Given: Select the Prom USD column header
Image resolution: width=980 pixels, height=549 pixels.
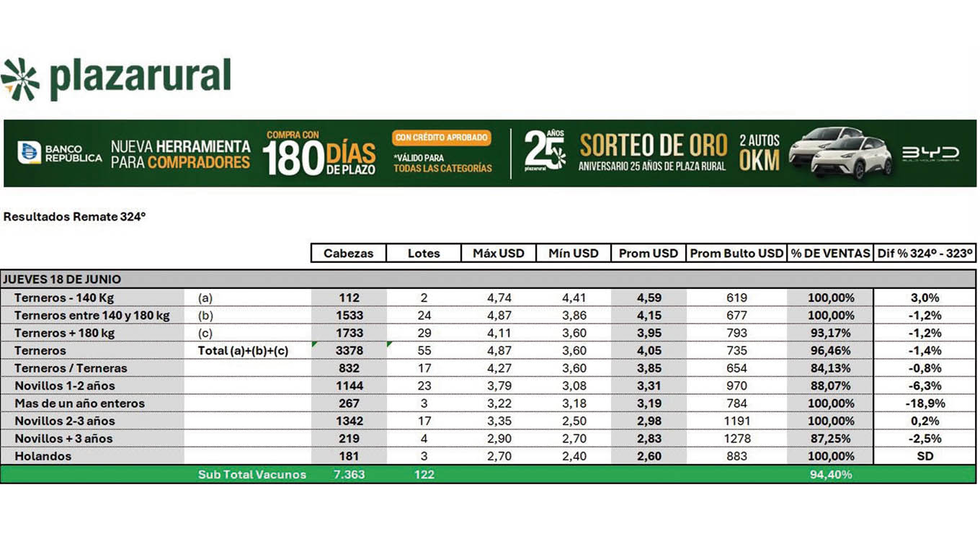Looking at the screenshot, I should point(649,253).
